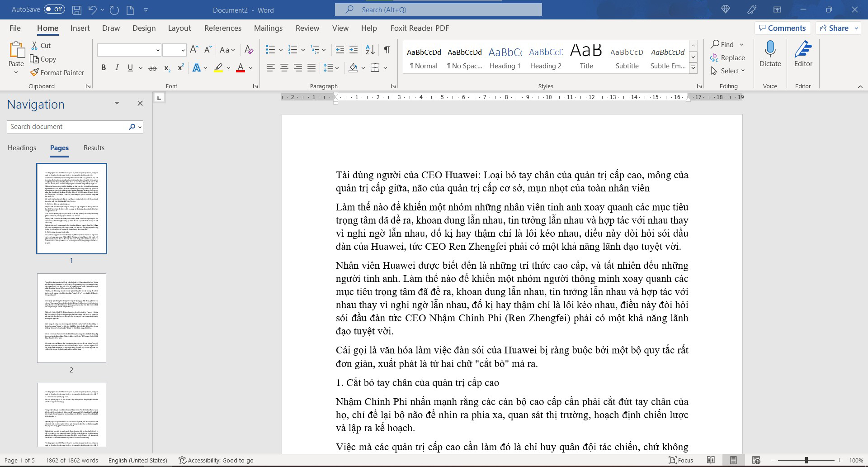Switch to Read Mode view

click(711, 460)
